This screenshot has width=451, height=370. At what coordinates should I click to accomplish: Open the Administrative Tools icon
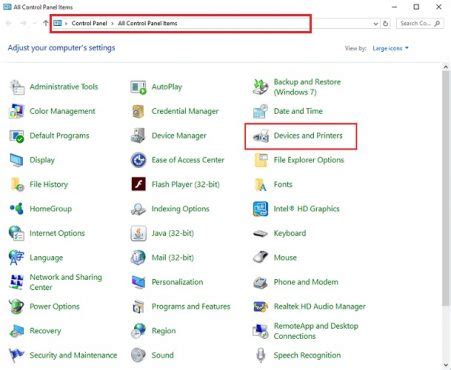coord(17,87)
